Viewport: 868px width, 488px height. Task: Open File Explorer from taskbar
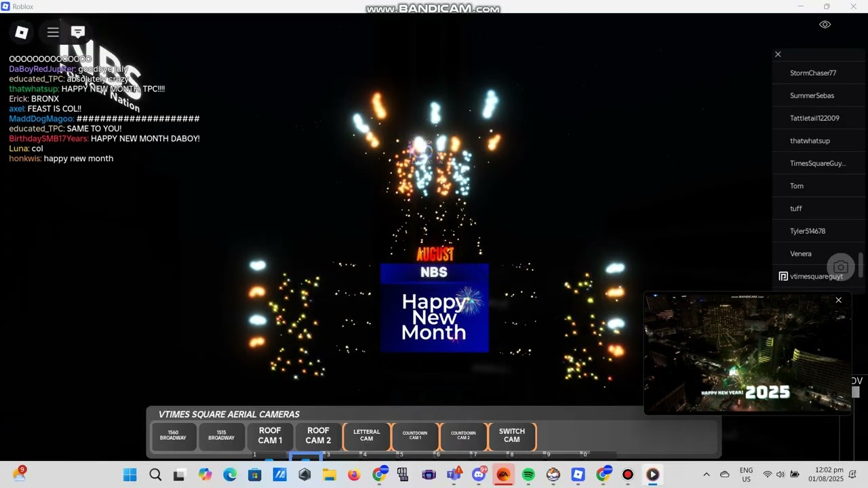click(330, 474)
